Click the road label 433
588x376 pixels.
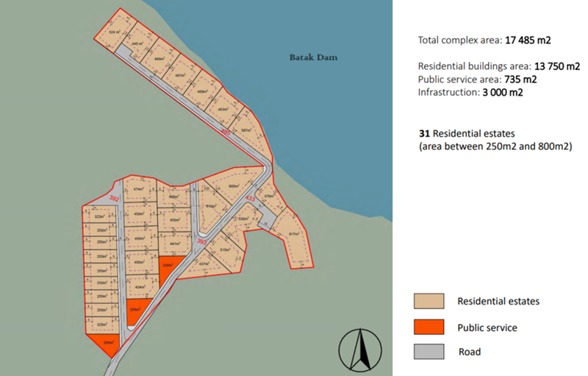point(250,199)
